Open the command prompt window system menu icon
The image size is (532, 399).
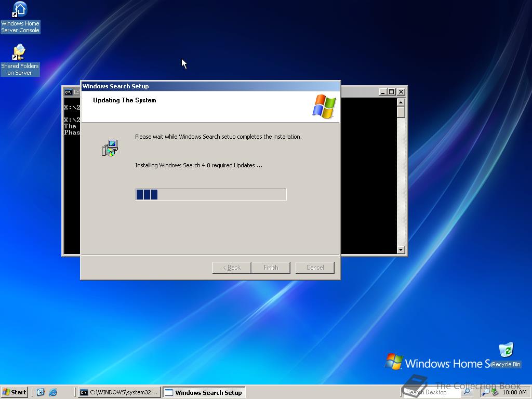[x=68, y=92]
